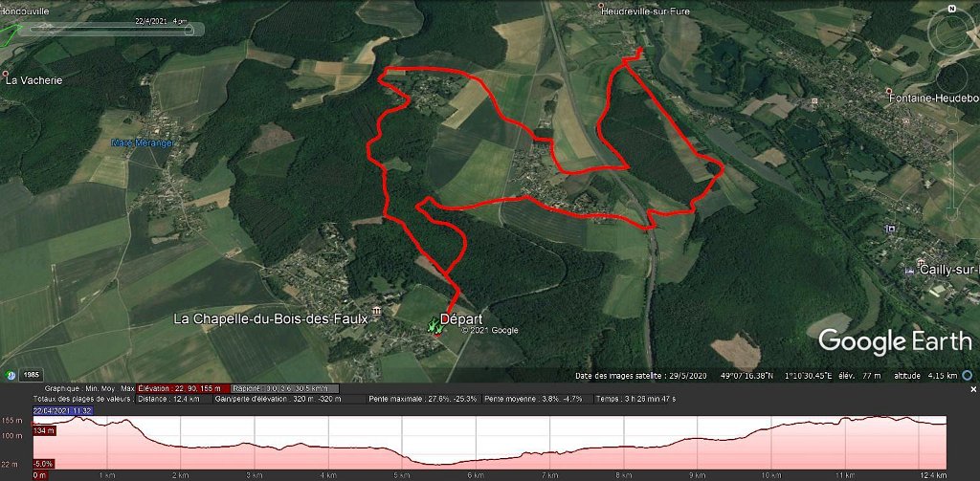Click the 22/04/2021 timestamp marker
Screen dimensions: 980x481
point(63,410)
